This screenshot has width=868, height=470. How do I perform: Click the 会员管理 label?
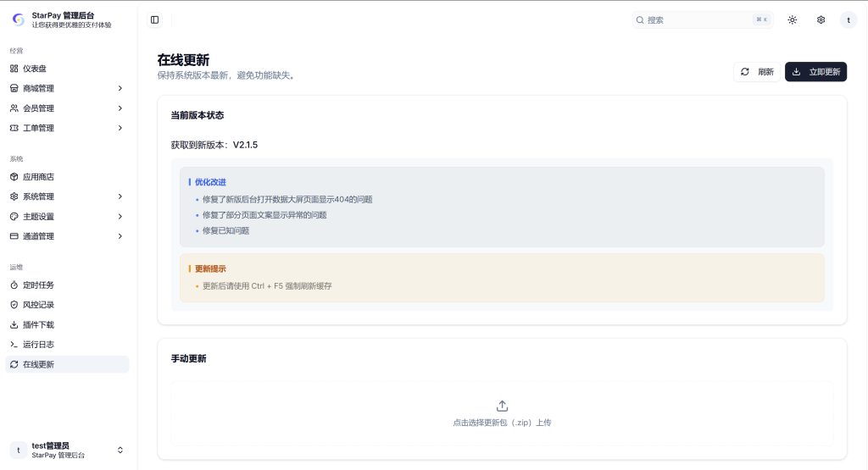pyautogui.click(x=38, y=108)
